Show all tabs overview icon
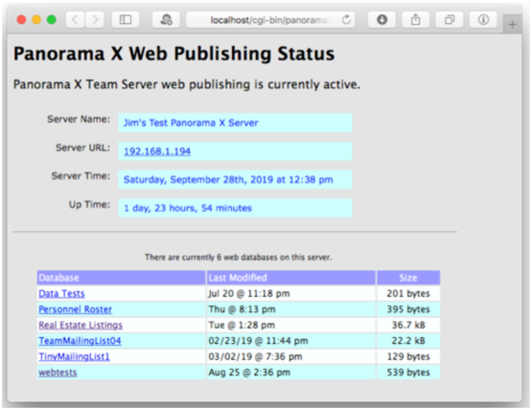532x410 pixels. tap(450, 20)
